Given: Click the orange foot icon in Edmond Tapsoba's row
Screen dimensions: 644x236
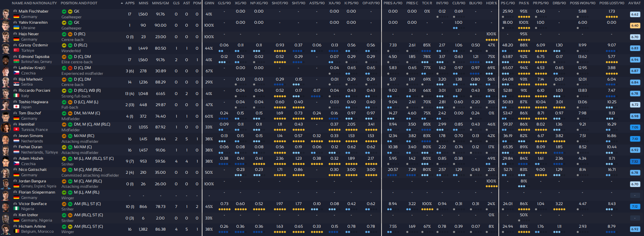Looking at the screenshot, I should [x=64, y=57].
